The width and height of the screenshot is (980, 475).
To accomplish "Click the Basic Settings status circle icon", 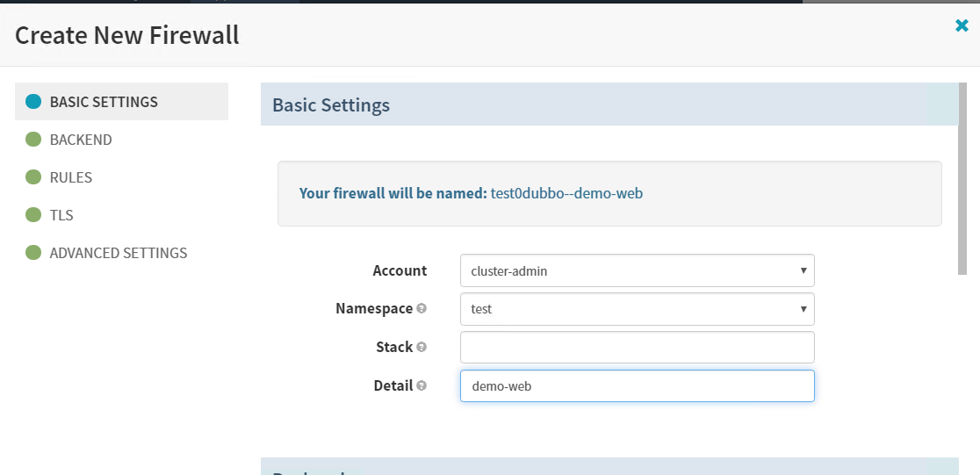I will pos(33,102).
